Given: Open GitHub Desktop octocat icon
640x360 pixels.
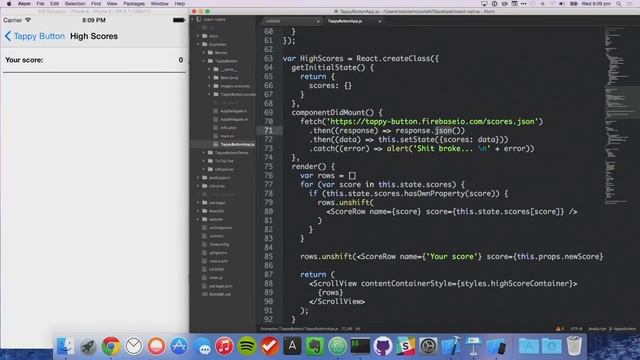Looking at the screenshot, I should (x=382, y=347).
